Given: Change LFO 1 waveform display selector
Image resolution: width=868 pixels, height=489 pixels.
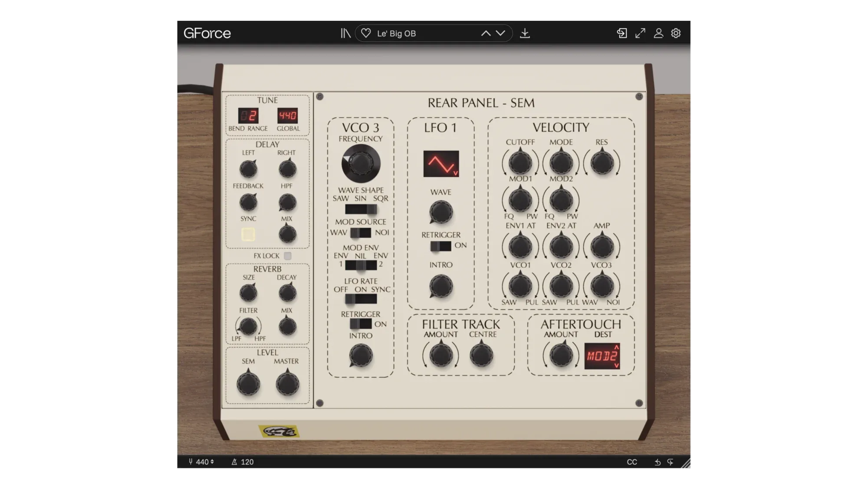Looking at the screenshot, I should (x=441, y=164).
